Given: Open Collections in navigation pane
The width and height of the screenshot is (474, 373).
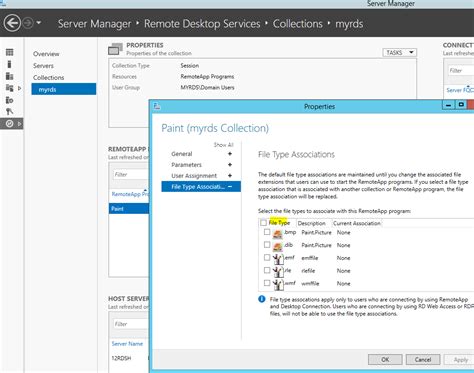Looking at the screenshot, I should (48, 77).
